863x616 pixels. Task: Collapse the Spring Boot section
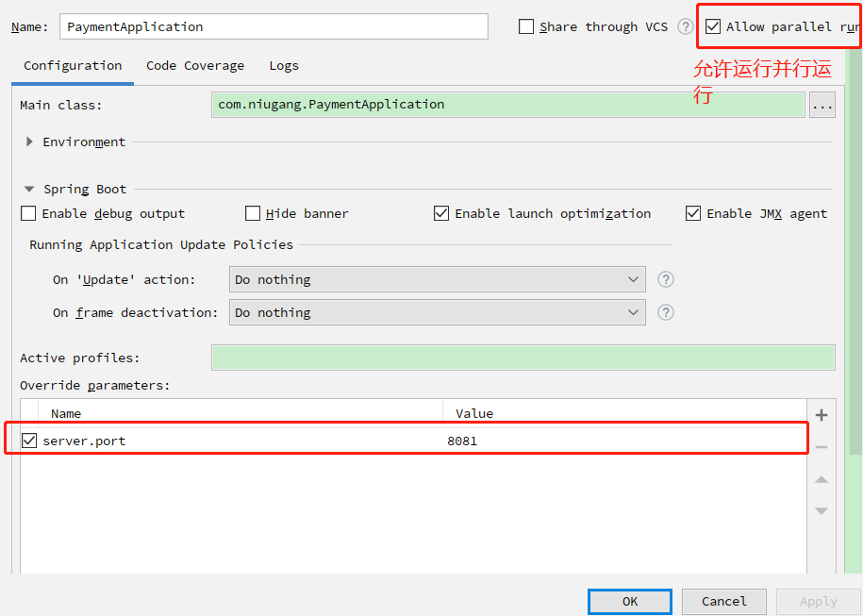point(29,189)
